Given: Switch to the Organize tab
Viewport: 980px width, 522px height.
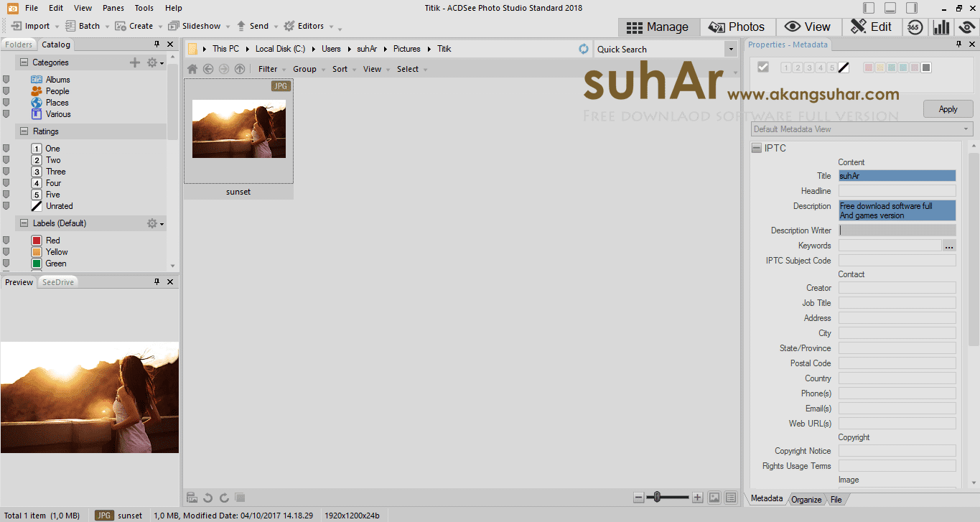Looking at the screenshot, I should point(806,499).
